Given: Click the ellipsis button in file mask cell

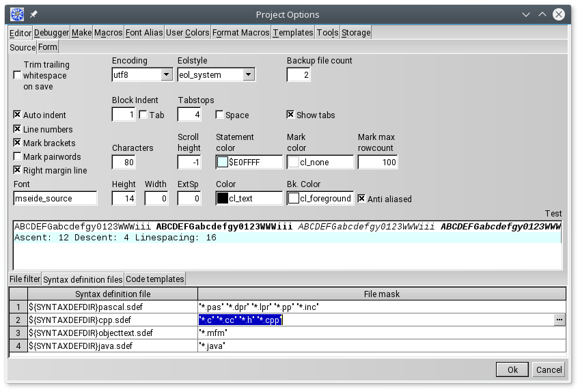Looking at the screenshot, I should click(x=560, y=320).
